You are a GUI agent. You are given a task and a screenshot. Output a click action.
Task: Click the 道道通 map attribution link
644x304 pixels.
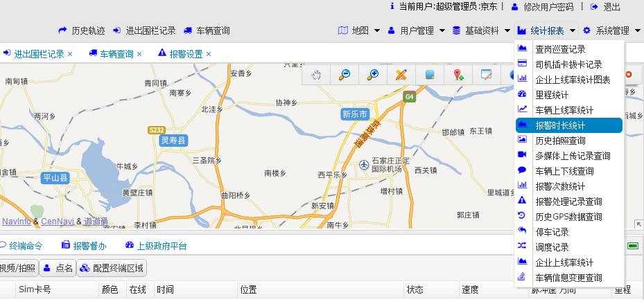click(96, 222)
